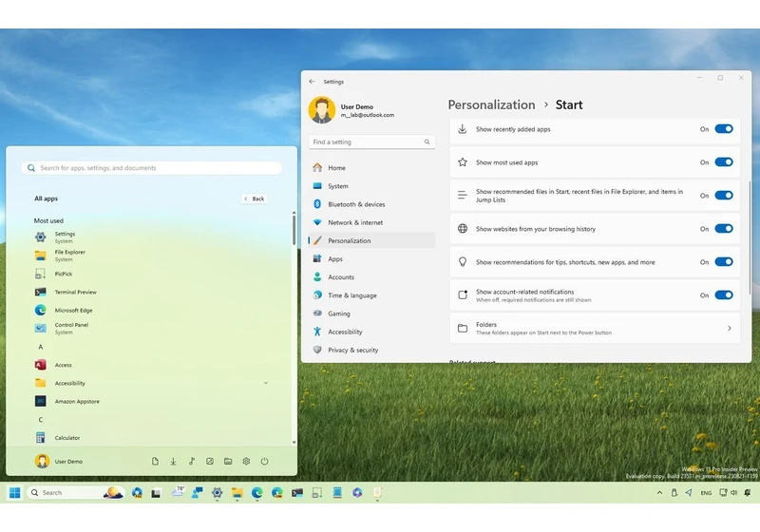Open Settings gear in Start menu footer
760x532 pixels.
click(246, 462)
